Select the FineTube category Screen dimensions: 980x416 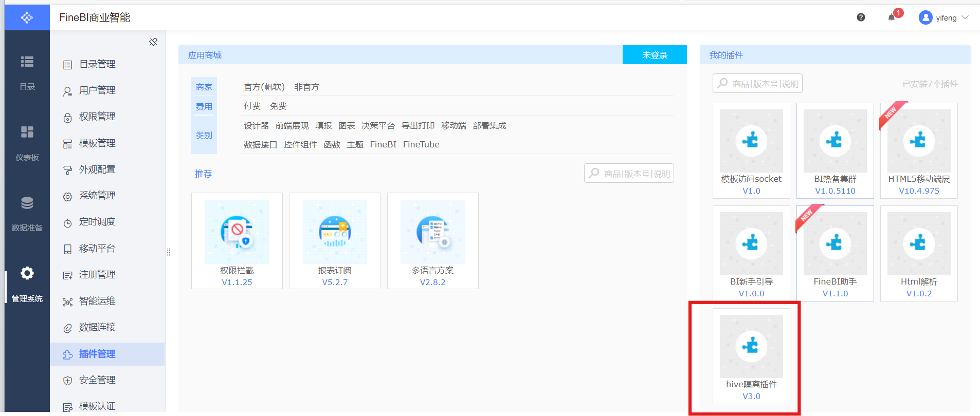point(421,144)
